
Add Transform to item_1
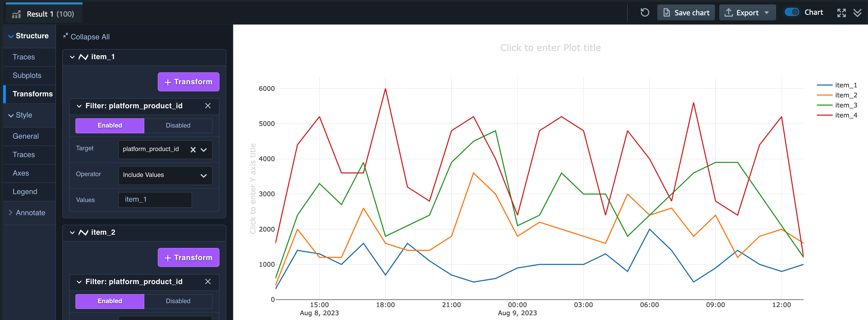[188, 82]
